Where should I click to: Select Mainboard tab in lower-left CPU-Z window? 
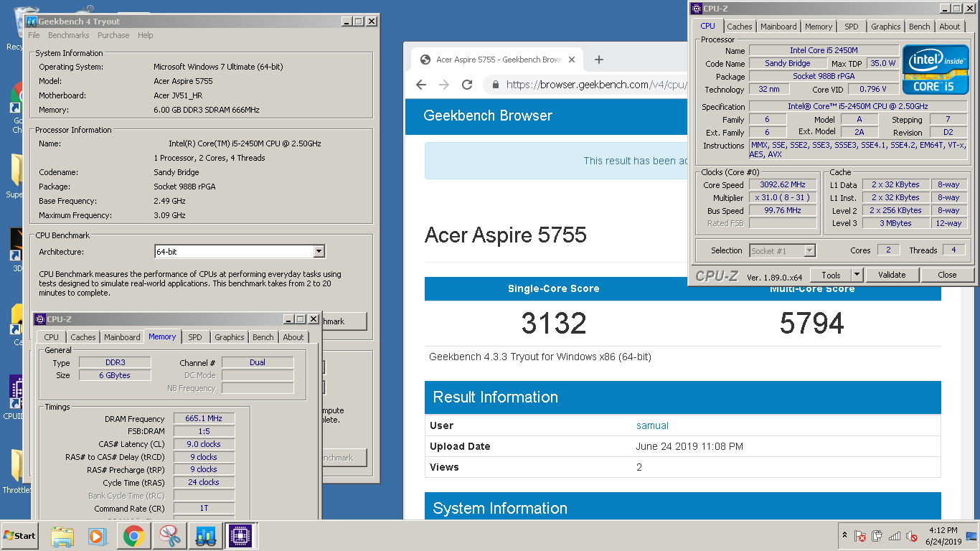click(x=122, y=337)
